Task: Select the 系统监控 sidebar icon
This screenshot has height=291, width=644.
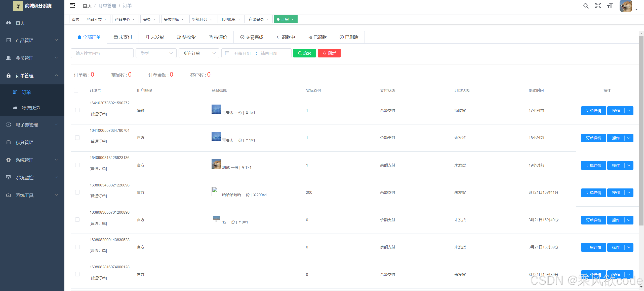Action: pyautogui.click(x=8, y=177)
